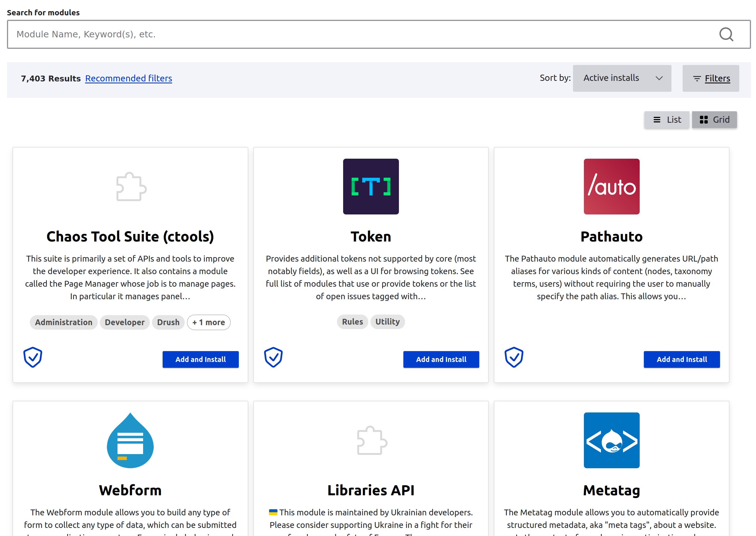Expand the + 1 more tags on ctools
This screenshot has height=536, width=756.
(x=208, y=322)
